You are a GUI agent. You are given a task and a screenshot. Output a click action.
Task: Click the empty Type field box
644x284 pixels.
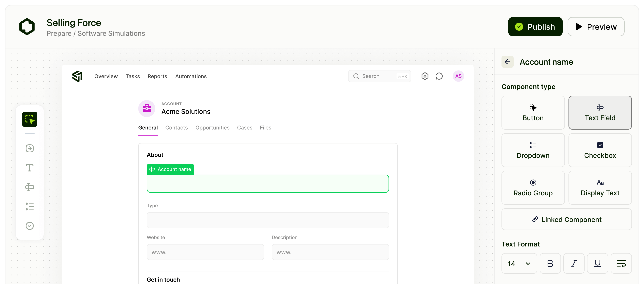coord(267,220)
